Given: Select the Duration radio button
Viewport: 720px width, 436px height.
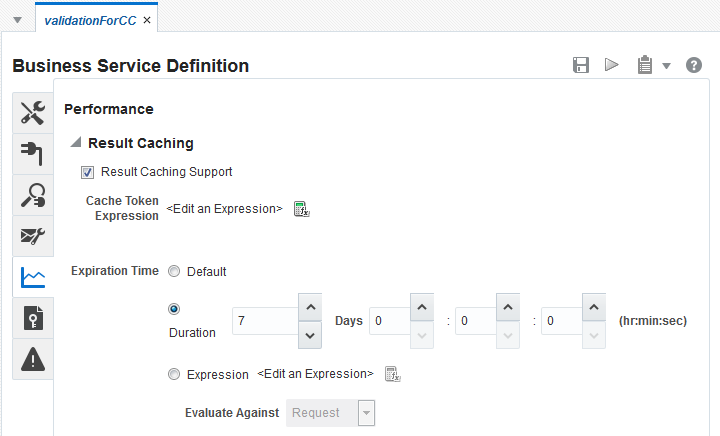Looking at the screenshot, I should pos(175,310).
